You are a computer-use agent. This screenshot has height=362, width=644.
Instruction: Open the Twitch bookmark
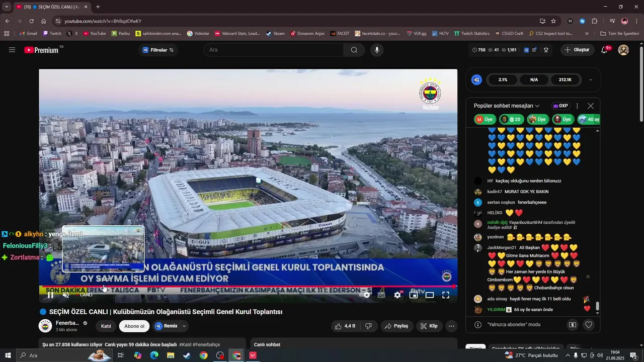coord(52,34)
